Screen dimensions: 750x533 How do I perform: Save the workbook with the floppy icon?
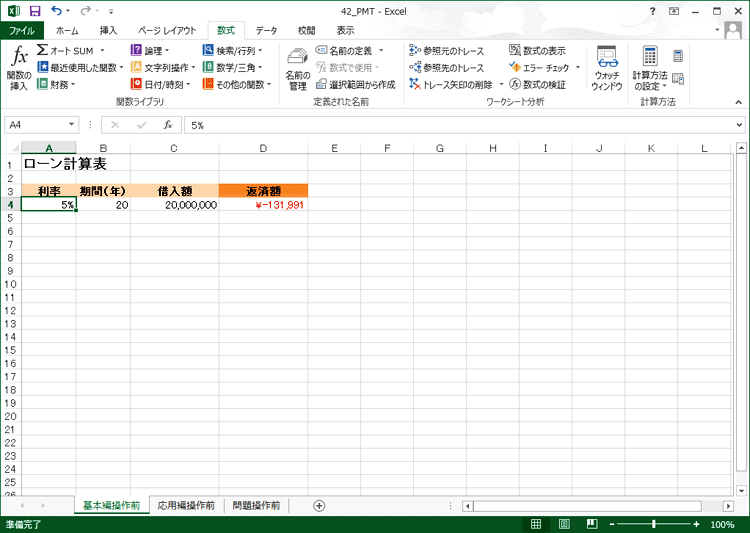point(35,11)
